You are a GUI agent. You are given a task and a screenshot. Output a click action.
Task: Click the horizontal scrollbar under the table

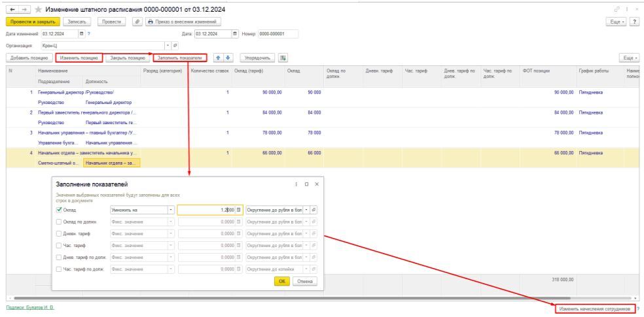click(x=292, y=298)
